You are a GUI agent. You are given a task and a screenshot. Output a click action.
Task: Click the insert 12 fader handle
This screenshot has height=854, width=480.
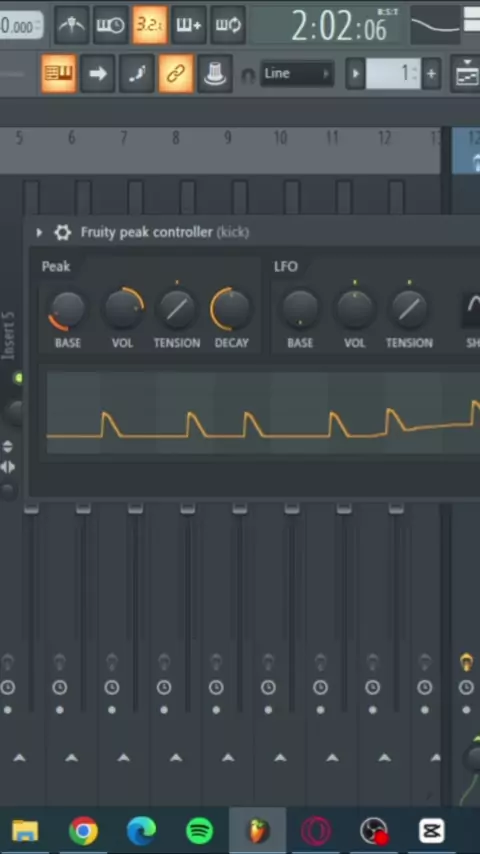click(396, 509)
